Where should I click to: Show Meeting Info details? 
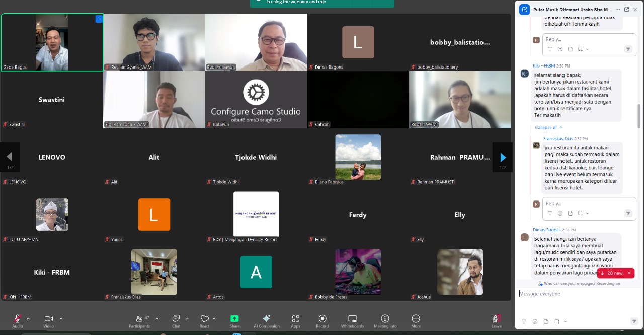pyautogui.click(x=385, y=321)
